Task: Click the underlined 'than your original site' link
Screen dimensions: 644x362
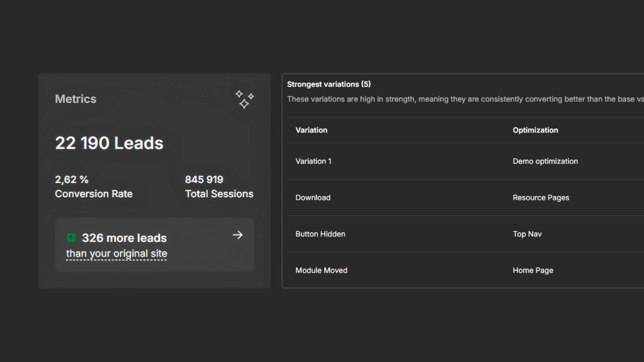Action: point(116,253)
